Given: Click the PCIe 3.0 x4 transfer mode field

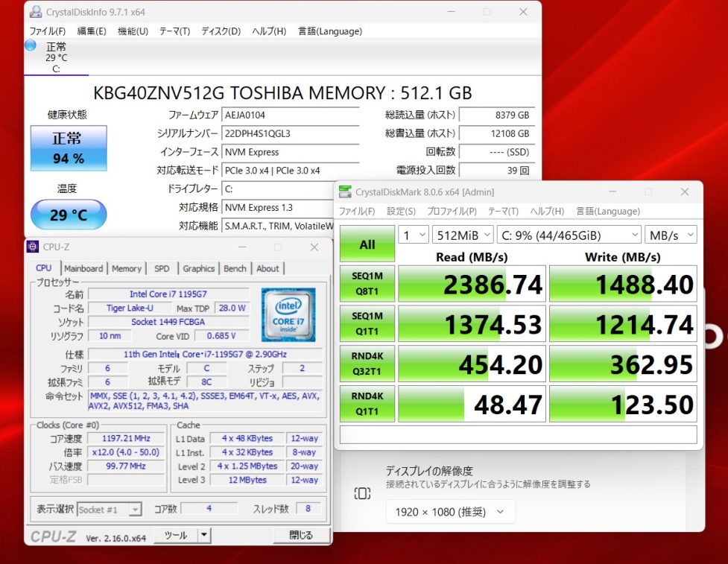Looking at the screenshot, I should [x=290, y=171].
